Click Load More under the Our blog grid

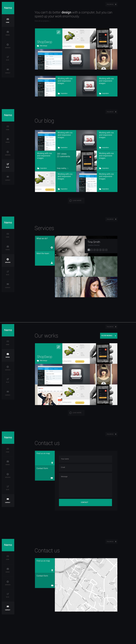click(76, 201)
